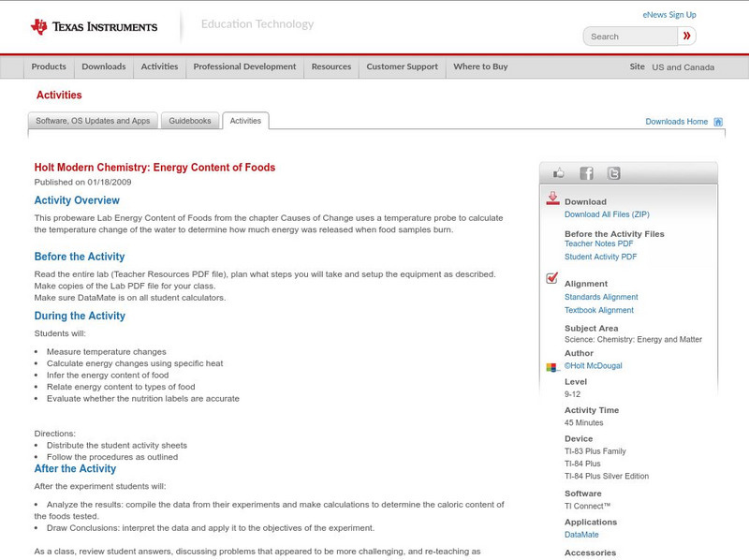Open the Where to Buy menu
The image size is (749, 560).
pyautogui.click(x=480, y=66)
